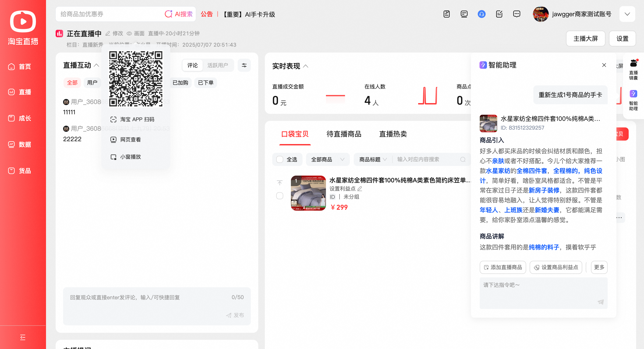Click the comment reply input box
This screenshot has width=644, height=349.
point(157,306)
